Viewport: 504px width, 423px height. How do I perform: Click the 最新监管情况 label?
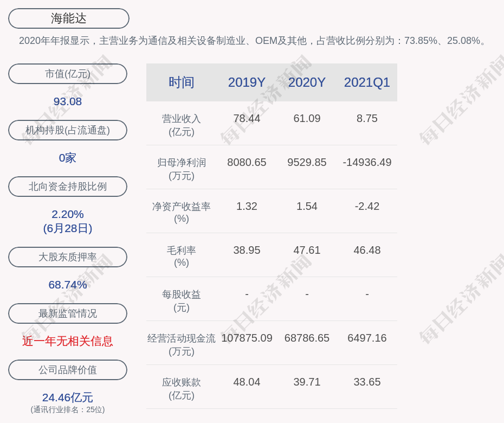pyautogui.click(x=68, y=313)
